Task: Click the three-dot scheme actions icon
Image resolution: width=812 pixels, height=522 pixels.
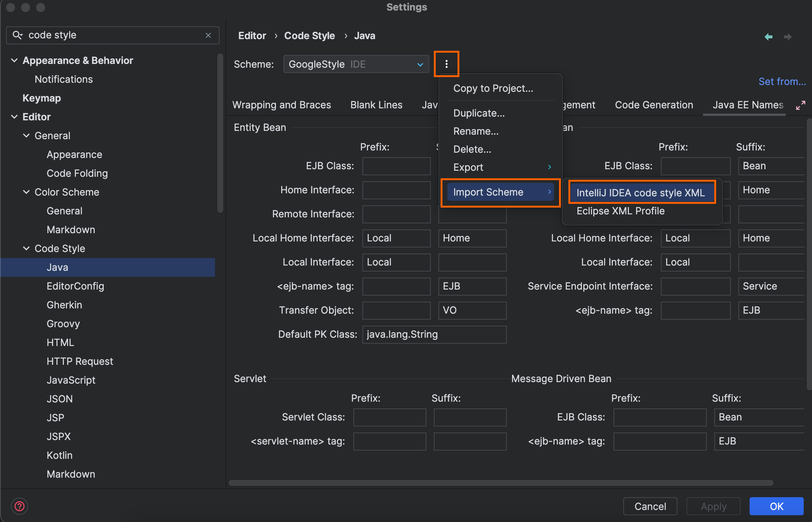Action: click(446, 64)
